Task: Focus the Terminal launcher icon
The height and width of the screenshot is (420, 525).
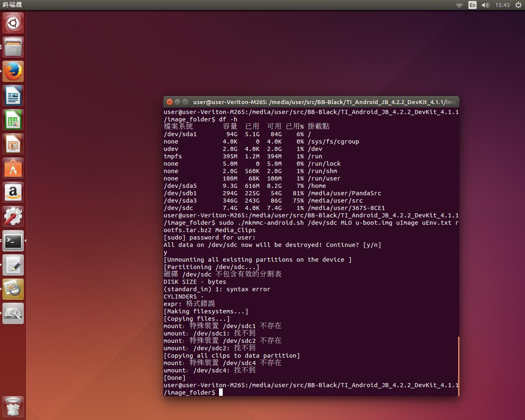Action: coord(13,241)
